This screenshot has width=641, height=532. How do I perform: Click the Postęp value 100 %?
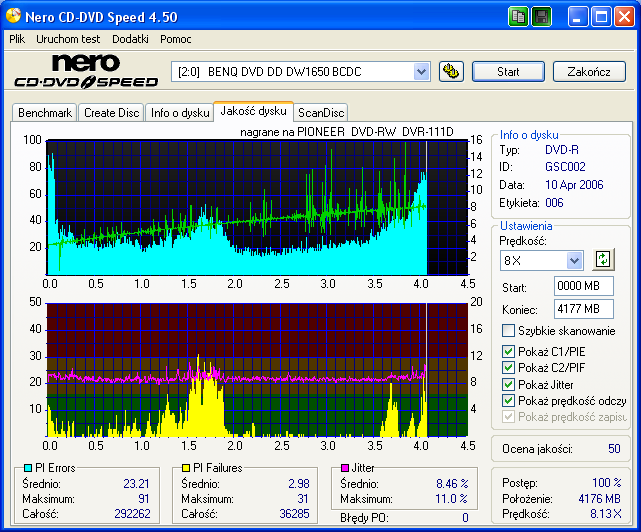(607, 483)
